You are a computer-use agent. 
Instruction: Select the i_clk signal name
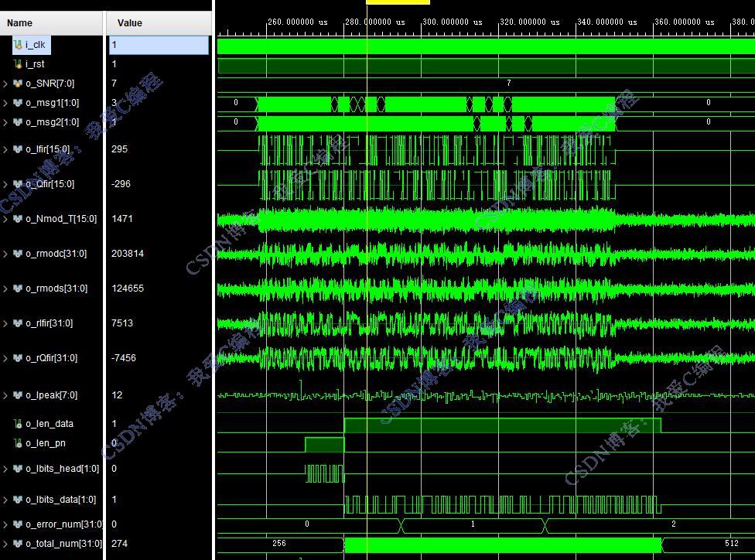pos(35,45)
